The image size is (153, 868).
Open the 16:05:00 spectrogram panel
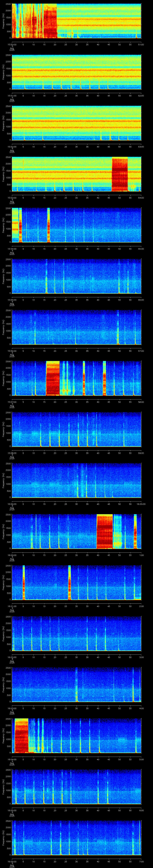pyautogui.click(x=76, y=787)
